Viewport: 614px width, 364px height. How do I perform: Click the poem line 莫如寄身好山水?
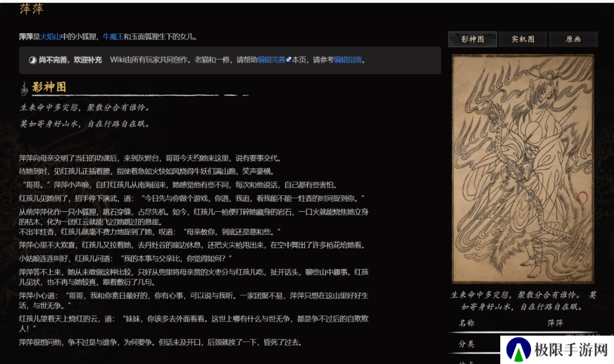point(84,124)
